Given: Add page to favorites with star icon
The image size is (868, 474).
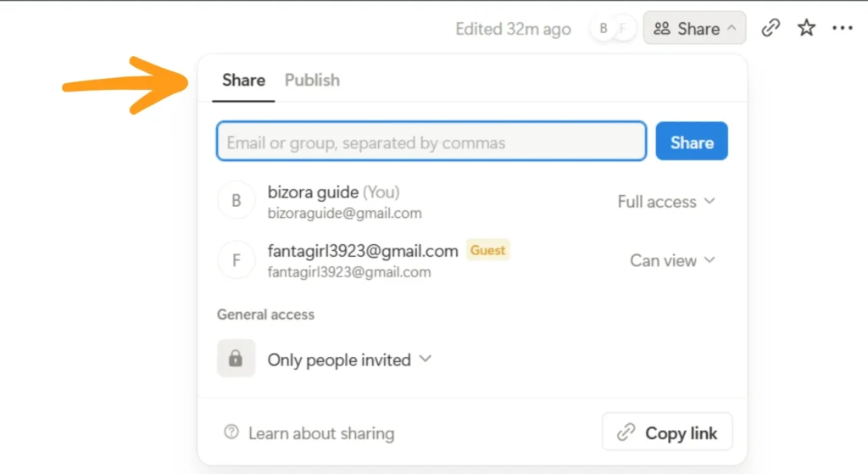Looking at the screenshot, I should [807, 28].
